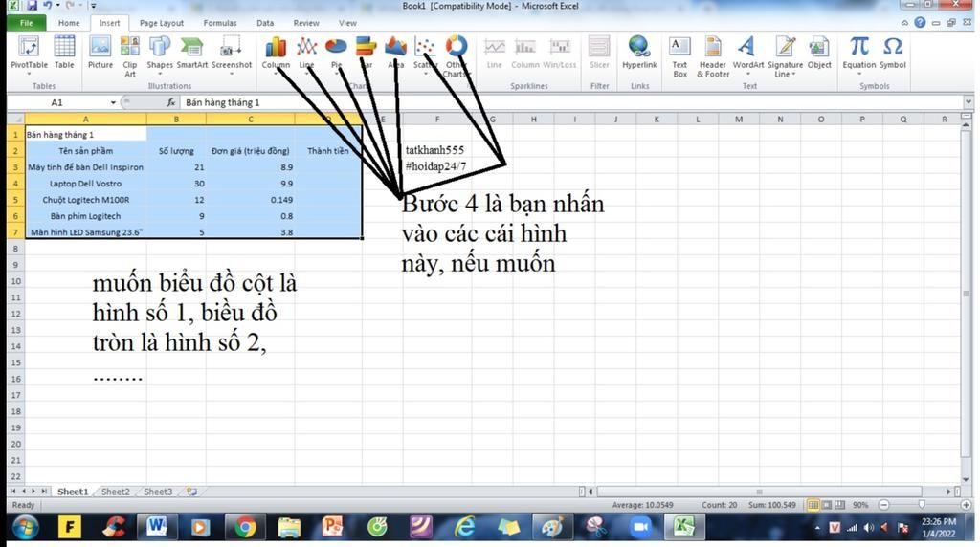The height and width of the screenshot is (547, 980).
Task: Insert a PivotTable
Action: (29, 55)
